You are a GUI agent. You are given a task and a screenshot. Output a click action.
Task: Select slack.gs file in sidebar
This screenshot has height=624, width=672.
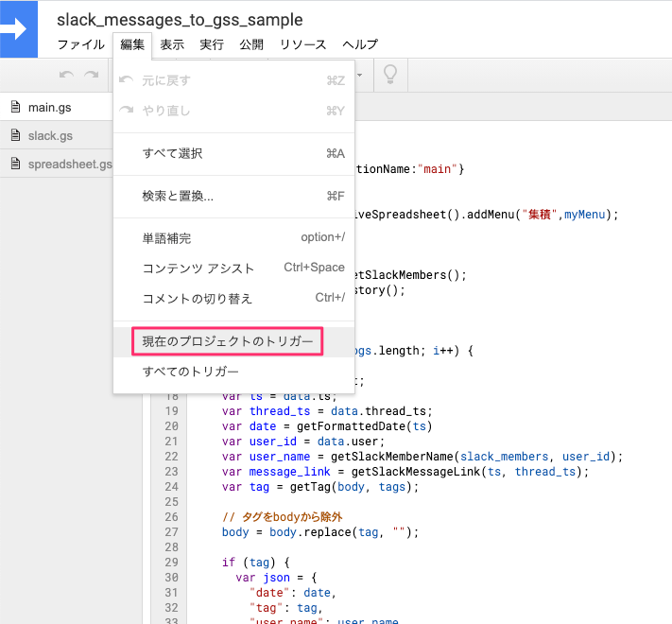pyautogui.click(x=56, y=136)
